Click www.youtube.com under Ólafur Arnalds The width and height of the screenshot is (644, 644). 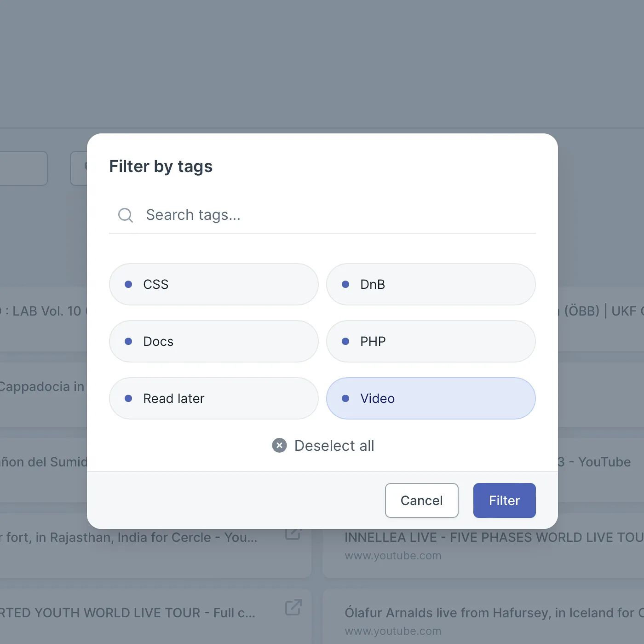tap(393, 631)
